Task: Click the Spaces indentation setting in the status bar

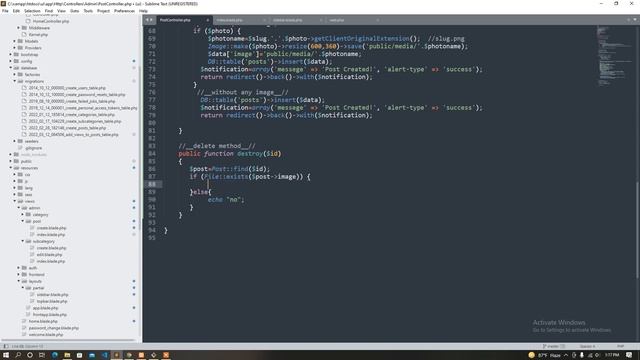Action: coord(588,346)
